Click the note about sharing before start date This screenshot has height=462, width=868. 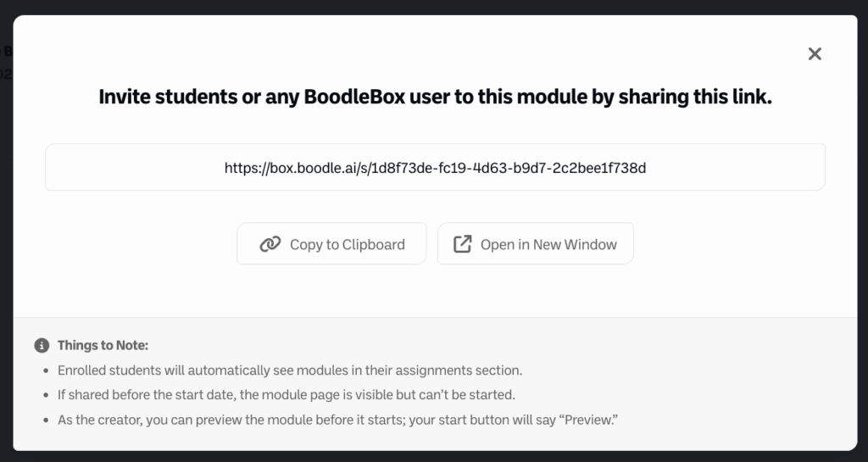(287, 395)
